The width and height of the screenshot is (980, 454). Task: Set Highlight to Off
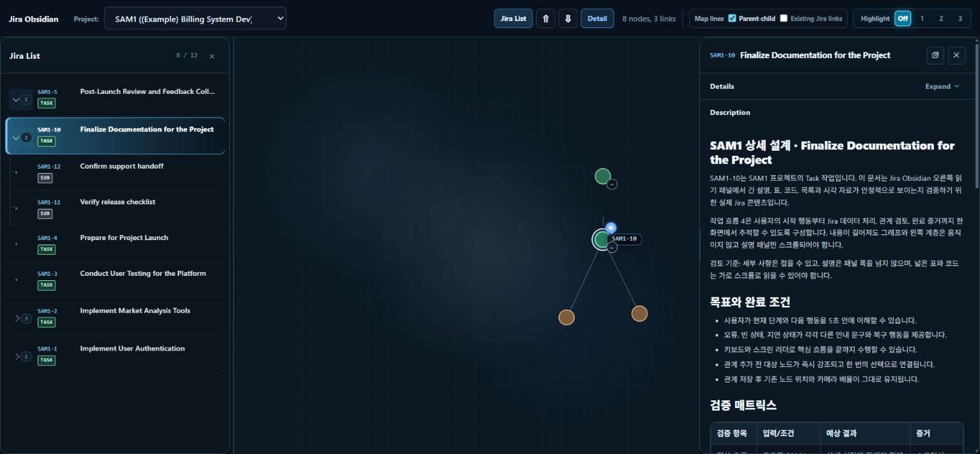pos(903,19)
